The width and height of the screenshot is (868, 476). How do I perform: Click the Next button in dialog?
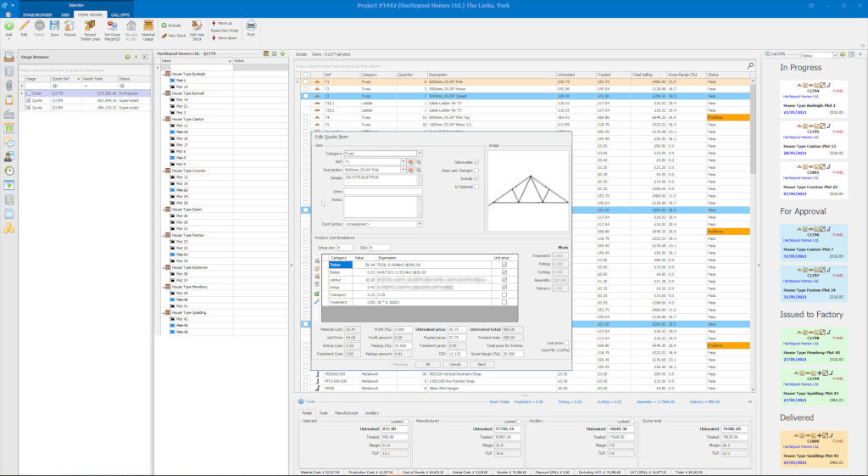coord(481,364)
